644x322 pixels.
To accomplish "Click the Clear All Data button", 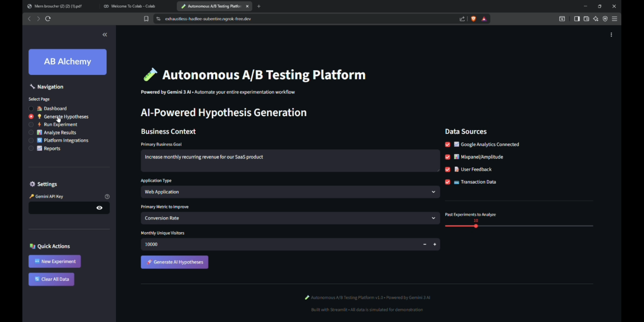I will point(51,279).
